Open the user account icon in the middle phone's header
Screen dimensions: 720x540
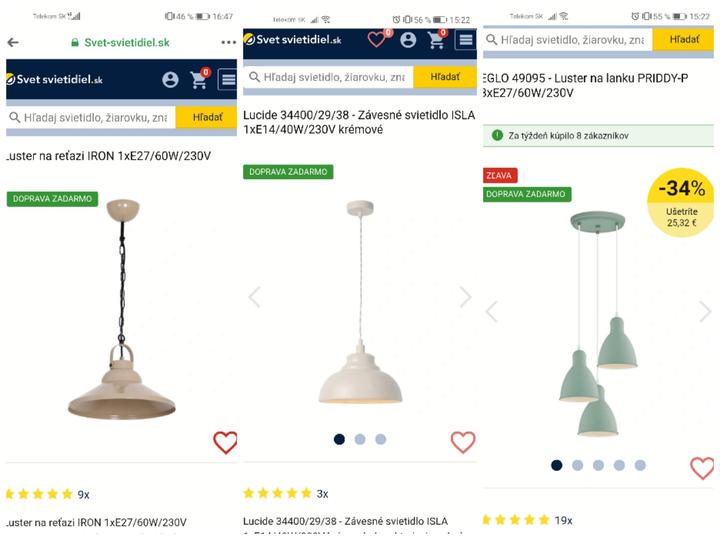(x=408, y=40)
